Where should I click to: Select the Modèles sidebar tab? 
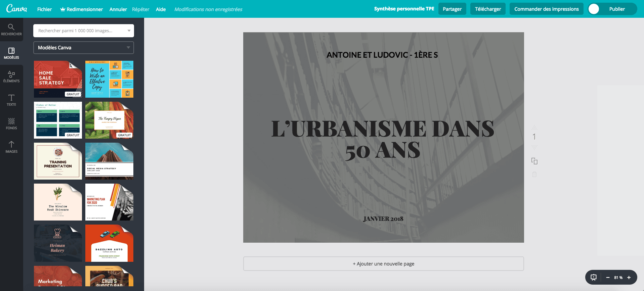[11, 53]
